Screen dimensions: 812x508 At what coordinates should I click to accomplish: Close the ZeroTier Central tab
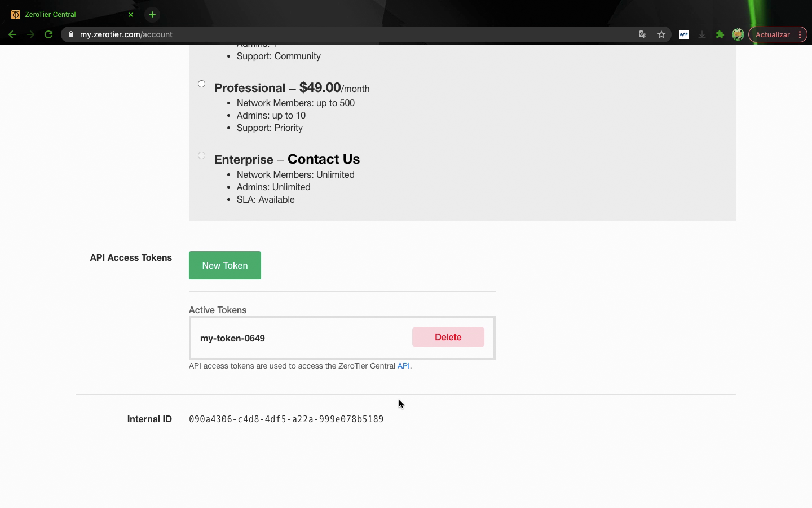pyautogui.click(x=131, y=15)
